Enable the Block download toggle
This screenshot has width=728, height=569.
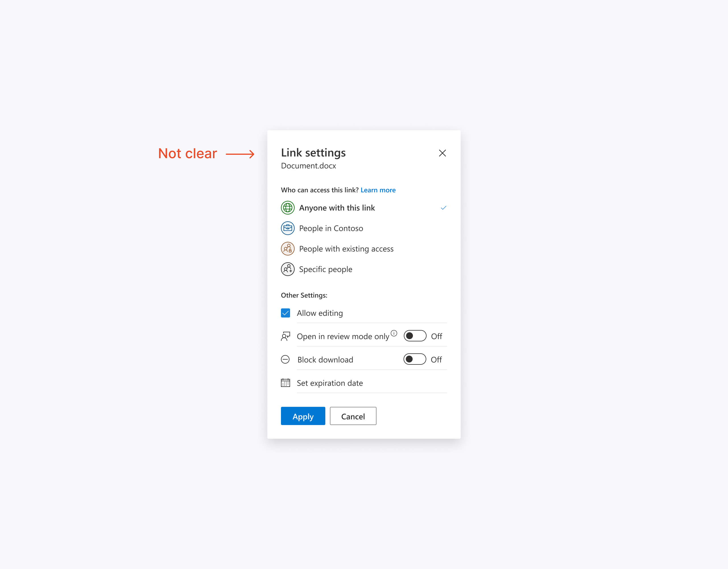tap(414, 359)
